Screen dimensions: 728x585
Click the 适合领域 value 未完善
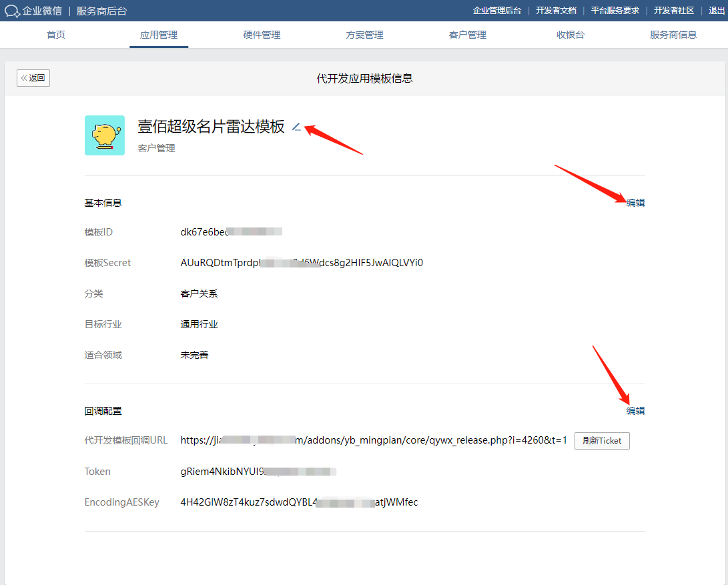[195, 355]
